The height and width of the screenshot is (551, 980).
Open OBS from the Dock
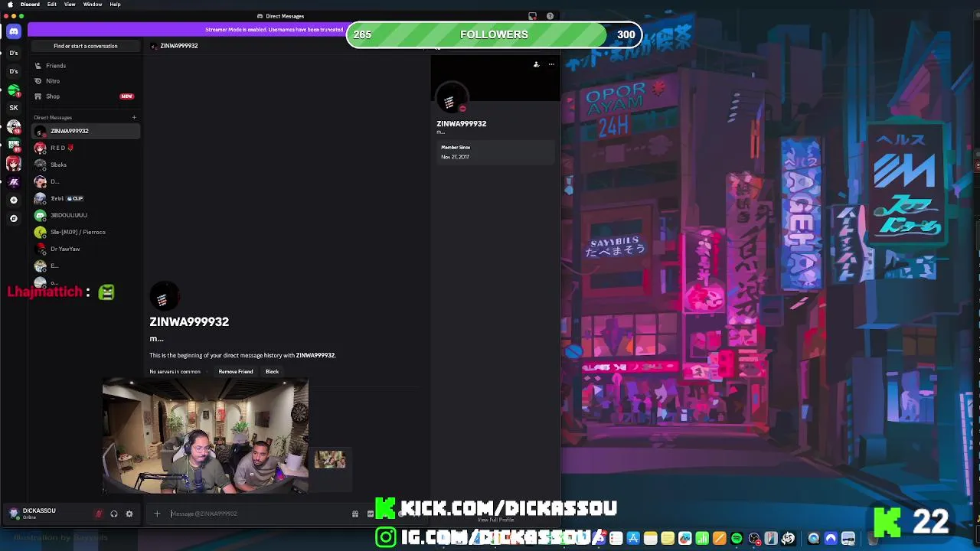[754, 539]
